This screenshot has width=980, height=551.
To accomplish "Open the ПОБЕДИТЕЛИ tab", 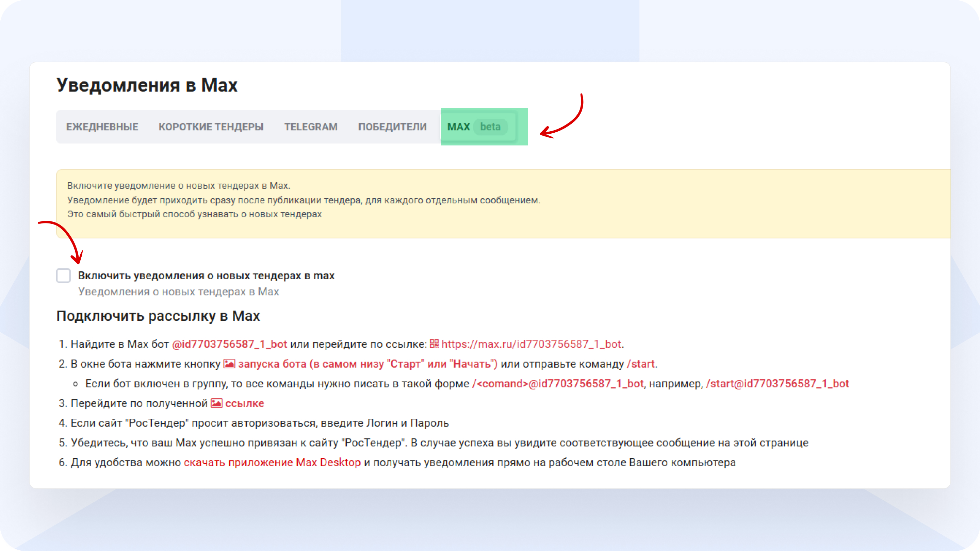I will [392, 127].
